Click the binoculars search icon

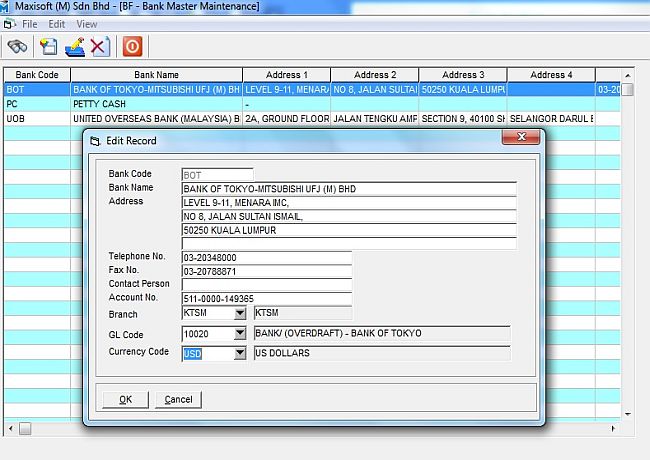click(x=17, y=46)
